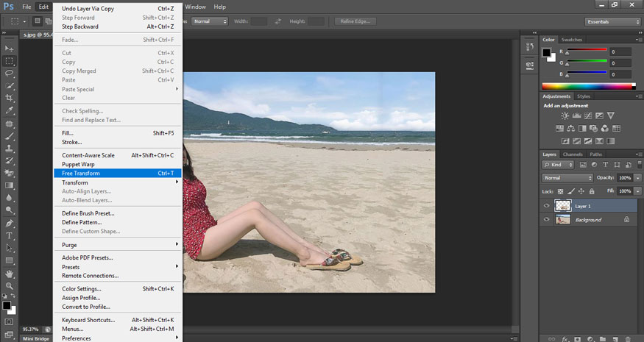Image resolution: width=644 pixels, height=342 pixels.
Task: Select the Lasso tool
Action: 10,74
